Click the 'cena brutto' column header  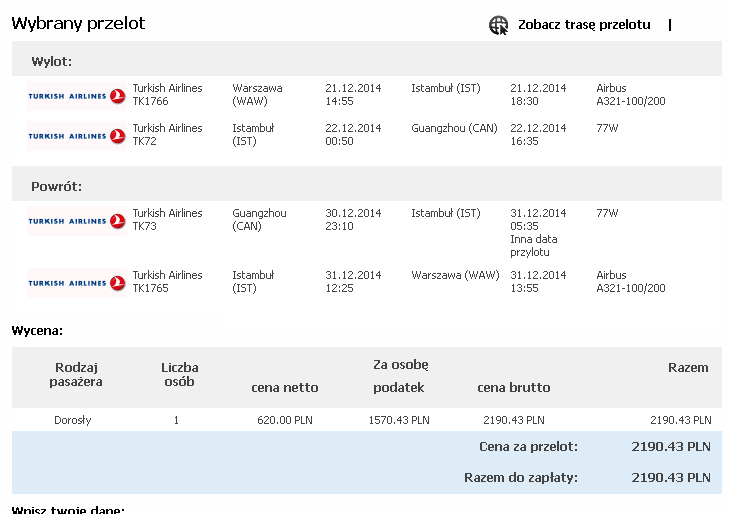coord(514,387)
